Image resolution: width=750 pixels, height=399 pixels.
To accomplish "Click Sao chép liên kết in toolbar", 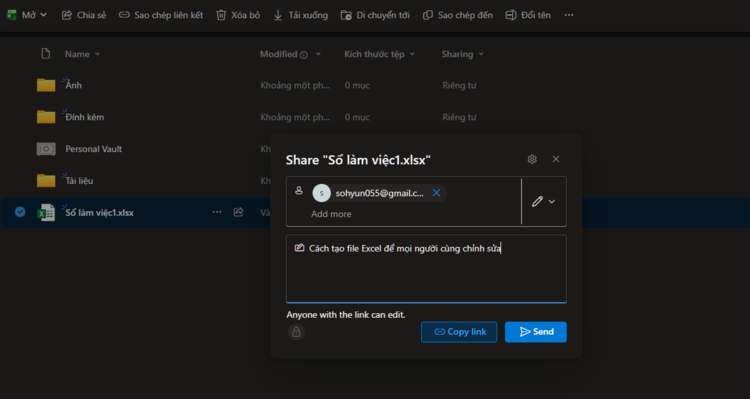I will pyautogui.click(x=161, y=15).
